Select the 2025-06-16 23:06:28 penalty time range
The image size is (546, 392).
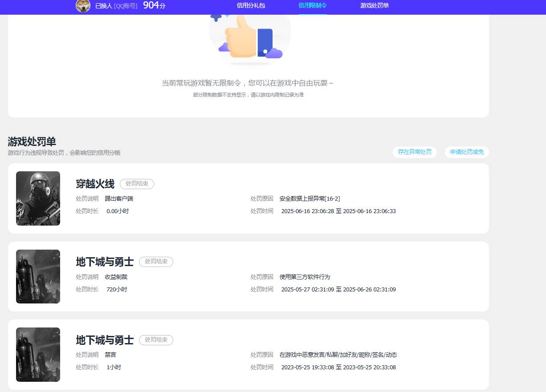point(338,211)
